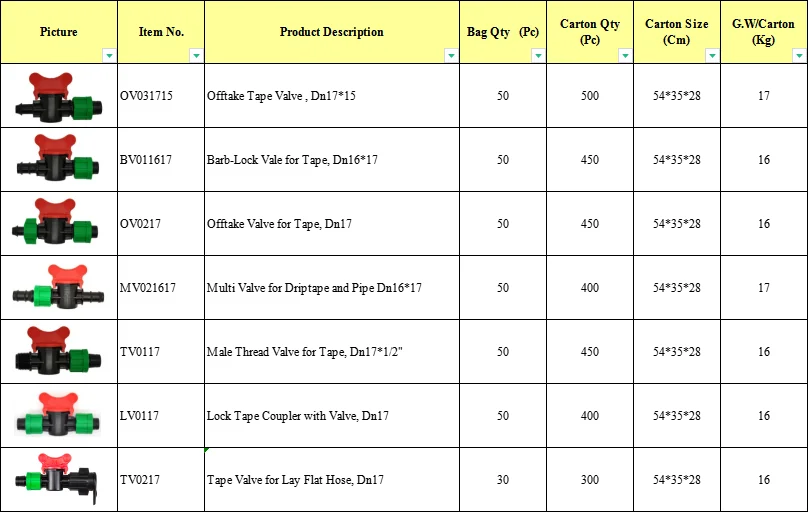Open the G.W/Carton filter dropdown
Viewport: 808px width, 512px height.
coord(800,56)
